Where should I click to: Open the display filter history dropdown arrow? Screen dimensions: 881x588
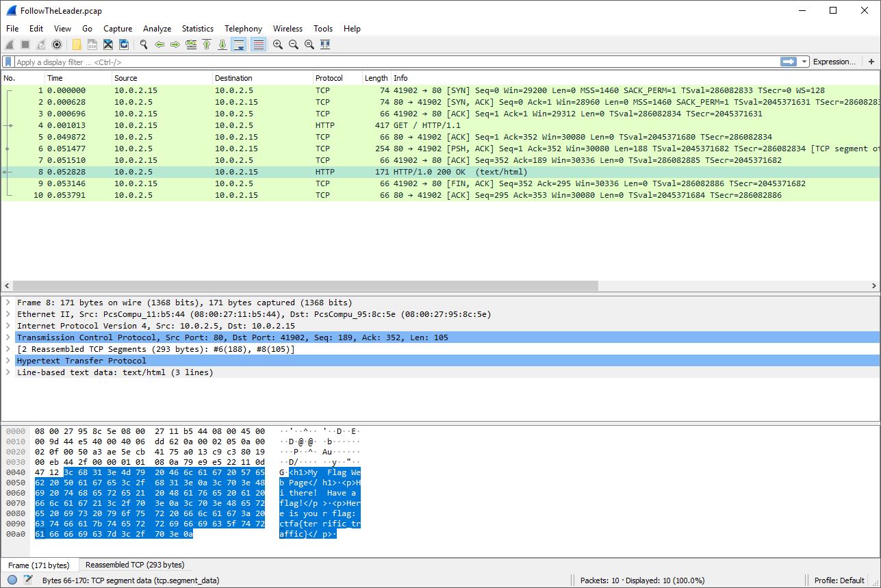click(804, 62)
